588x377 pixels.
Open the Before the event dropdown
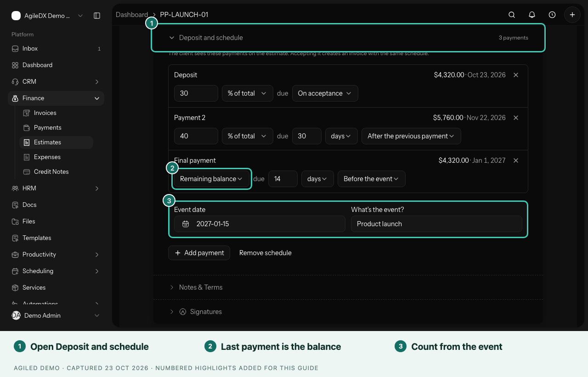click(372, 179)
